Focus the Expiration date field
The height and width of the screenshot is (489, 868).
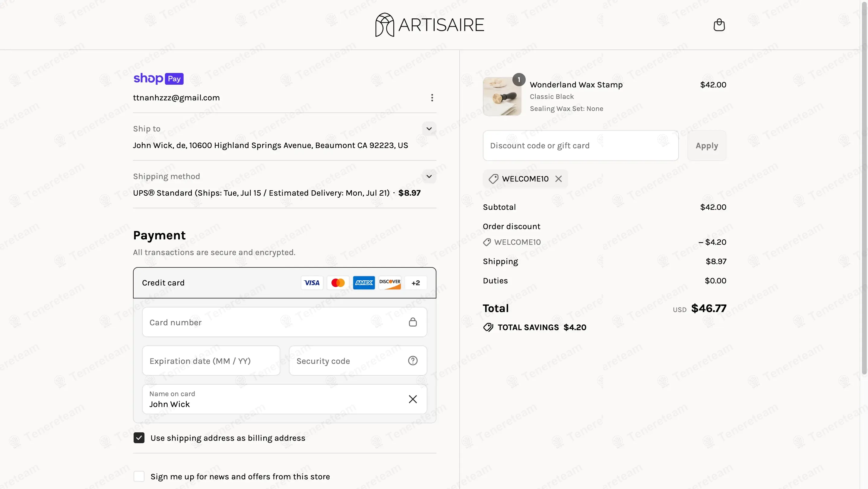click(211, 361)
